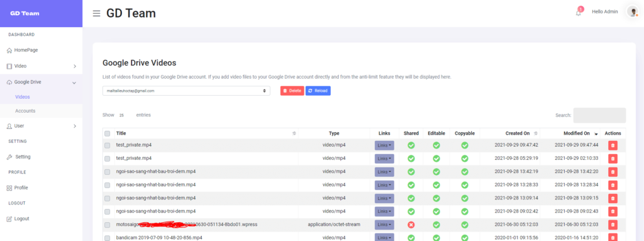The height and width of the screenshot is (241, 644).
Task: Open Links button for 09:02:42 row
Action: pyautogui.click(x=384, y=211)
